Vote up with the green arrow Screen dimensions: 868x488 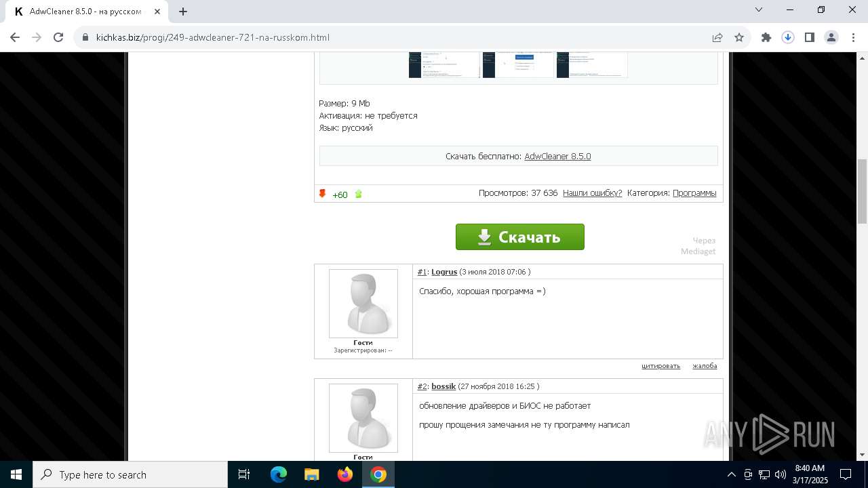click(359, 195)
